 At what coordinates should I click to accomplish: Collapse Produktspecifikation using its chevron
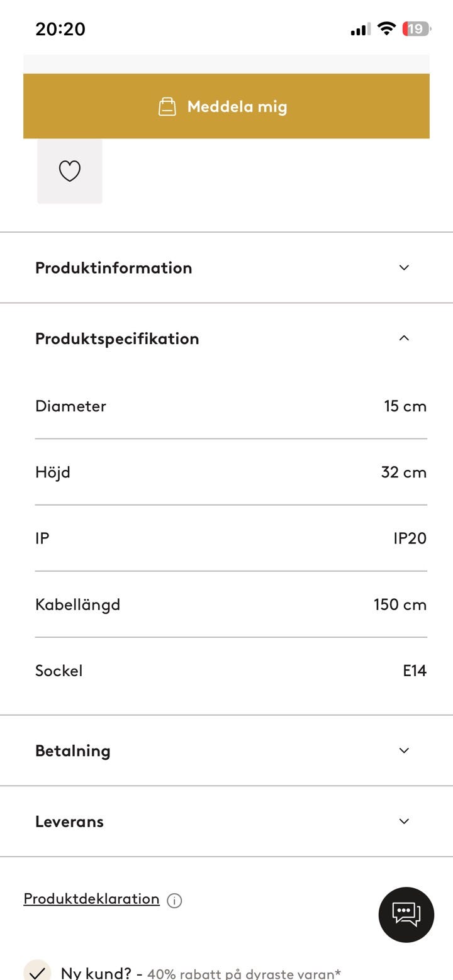[x=404, y=338]
